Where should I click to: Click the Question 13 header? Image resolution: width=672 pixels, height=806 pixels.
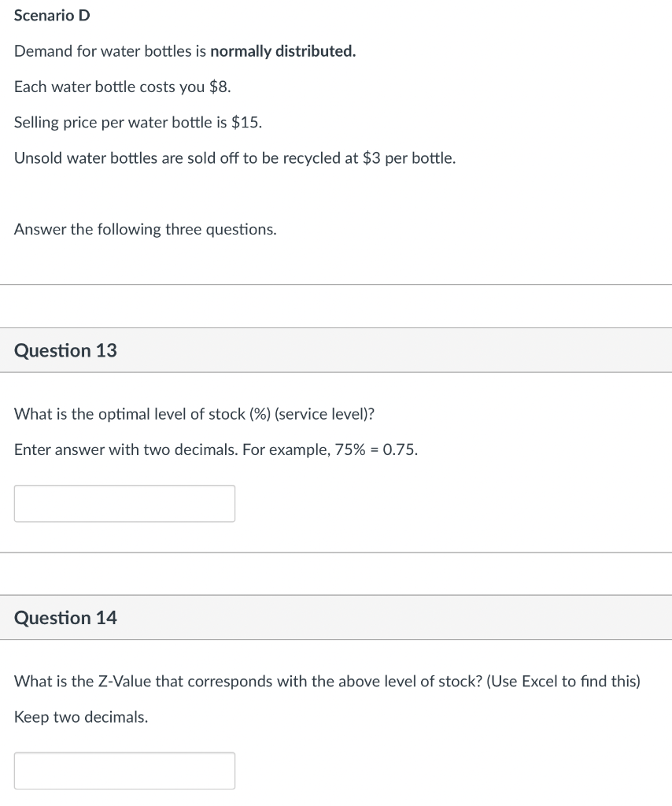coord(65,351)
